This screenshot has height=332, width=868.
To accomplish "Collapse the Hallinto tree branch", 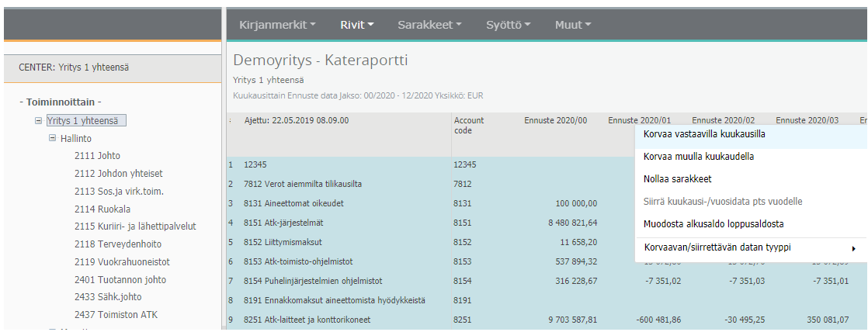I will click(x=52, y=138).
